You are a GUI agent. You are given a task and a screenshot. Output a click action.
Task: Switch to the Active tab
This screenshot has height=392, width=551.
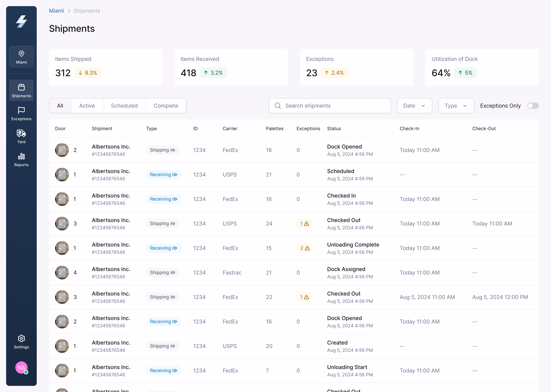tap(87, 106)
